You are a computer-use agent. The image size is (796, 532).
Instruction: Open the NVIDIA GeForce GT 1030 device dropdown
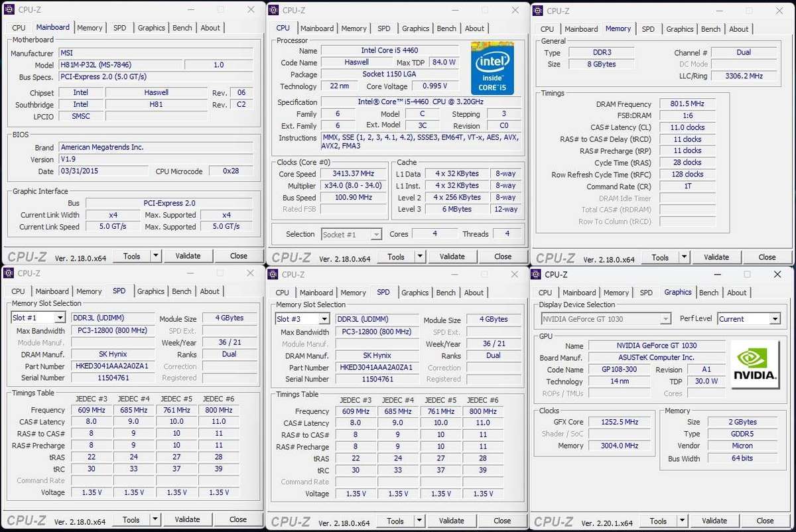tap(665, 319)
